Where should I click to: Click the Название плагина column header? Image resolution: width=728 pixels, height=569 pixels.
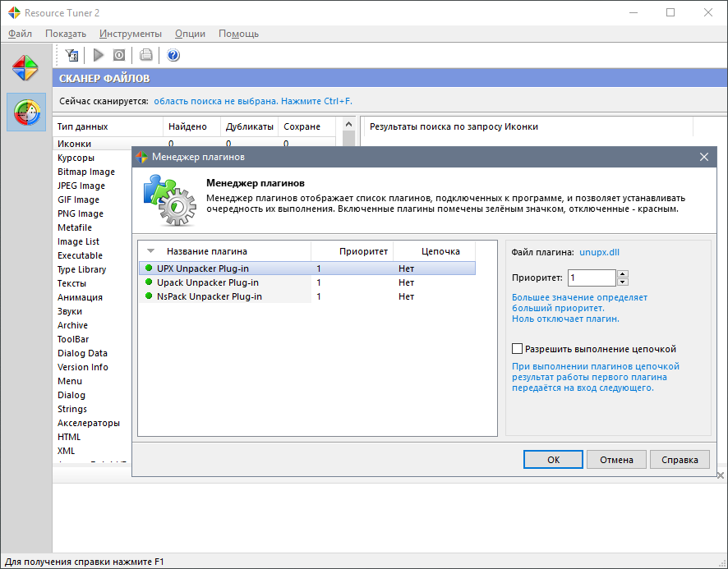pyautogui.click(x=224, y=251)
